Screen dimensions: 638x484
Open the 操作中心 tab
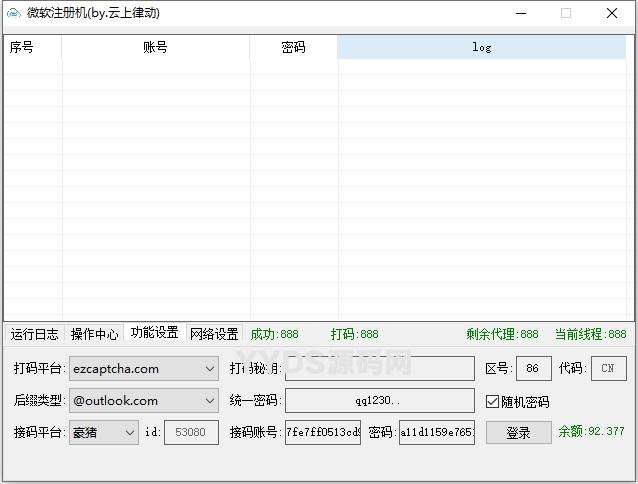94,334
